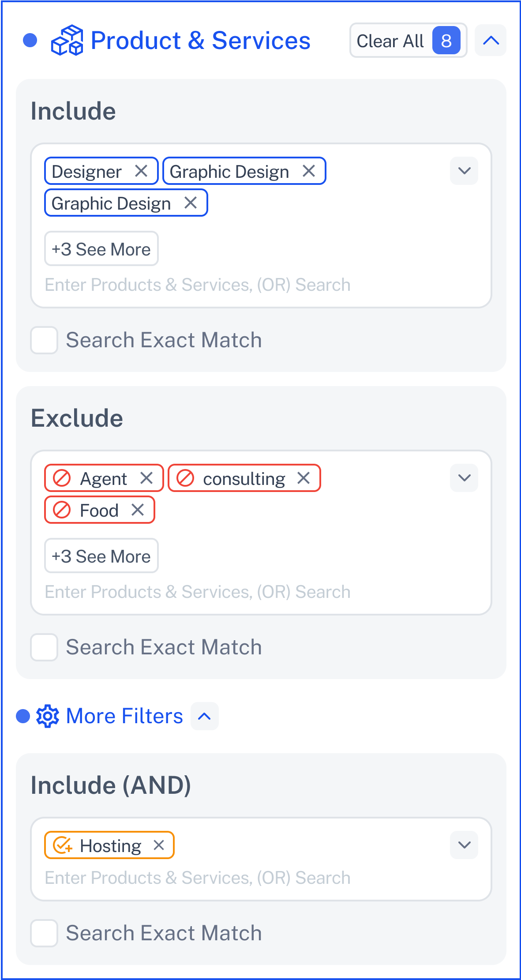Viewport: 521px width, 980px height.
Task: Collapse the More Filters section
Action: click(x=205, y=716)
